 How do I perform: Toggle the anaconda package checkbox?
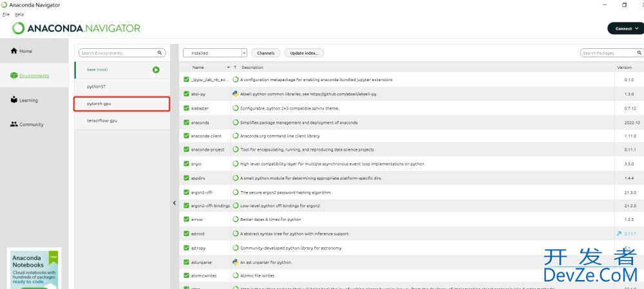pyautogui.click(x=187, y=122)
